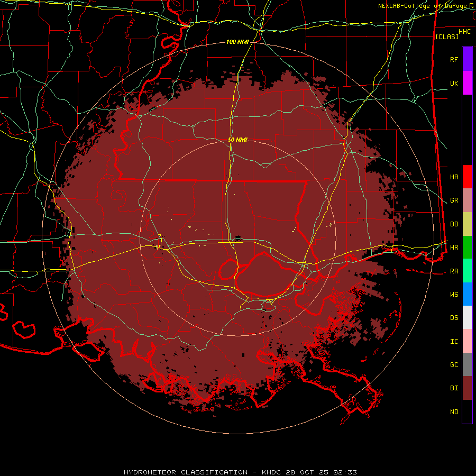The width and height of the screenshot is (476, 476).
Task: Click the RF legend label
Action: [454, 59]
